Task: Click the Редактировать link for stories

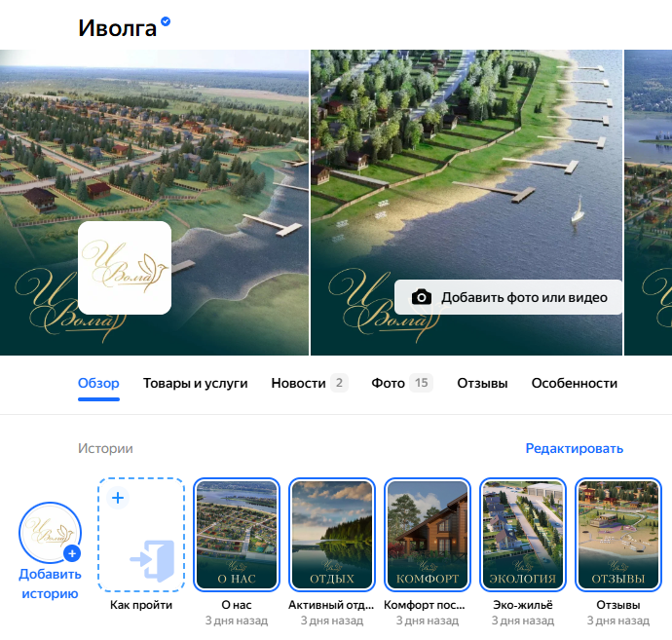Action: [x=575, y=448]
